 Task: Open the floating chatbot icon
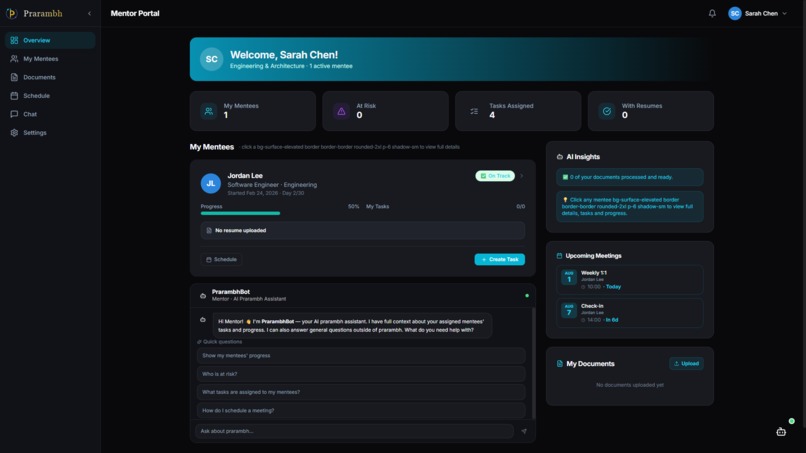(x=781, y=432)
